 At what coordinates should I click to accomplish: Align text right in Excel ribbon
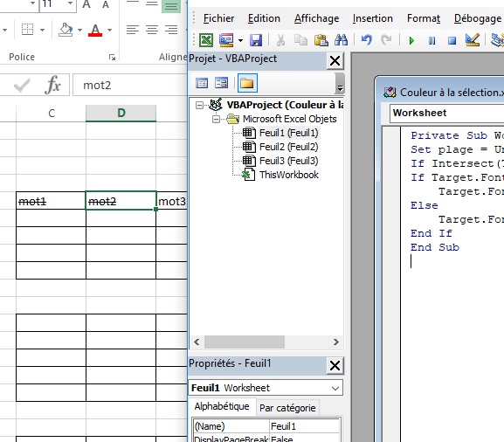(x=171, y=30)
